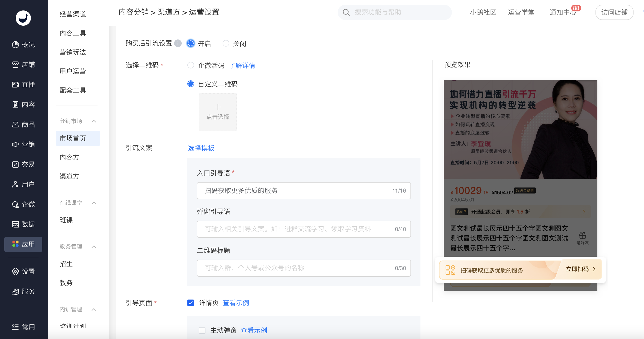The width and height of the screenshot is (644, 339).
Task: Click the Xiaoe-tech goose logo
Action: pos(23,18)
